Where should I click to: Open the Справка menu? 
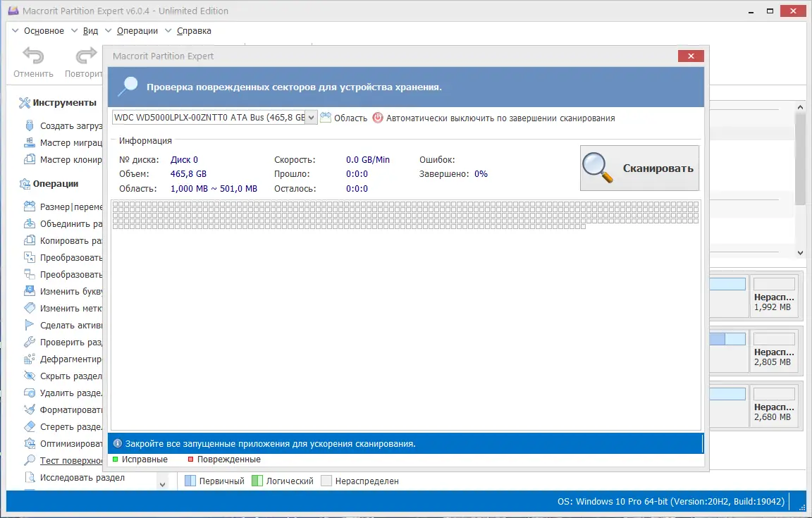coord(194,31)
